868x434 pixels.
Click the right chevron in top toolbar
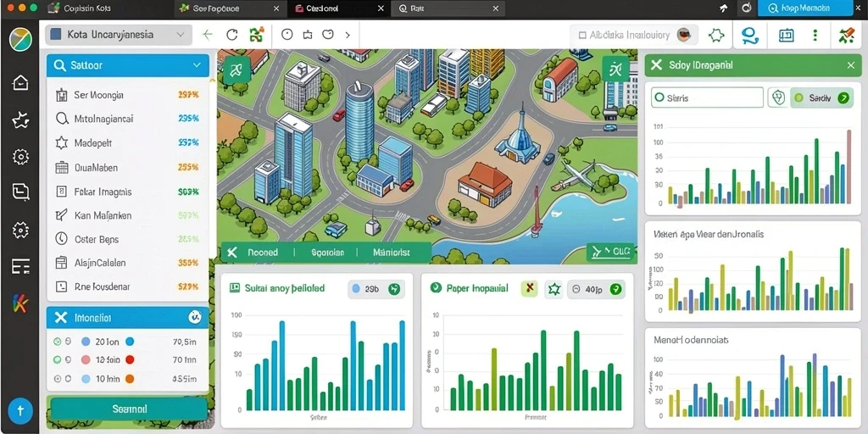pos(348,35)
